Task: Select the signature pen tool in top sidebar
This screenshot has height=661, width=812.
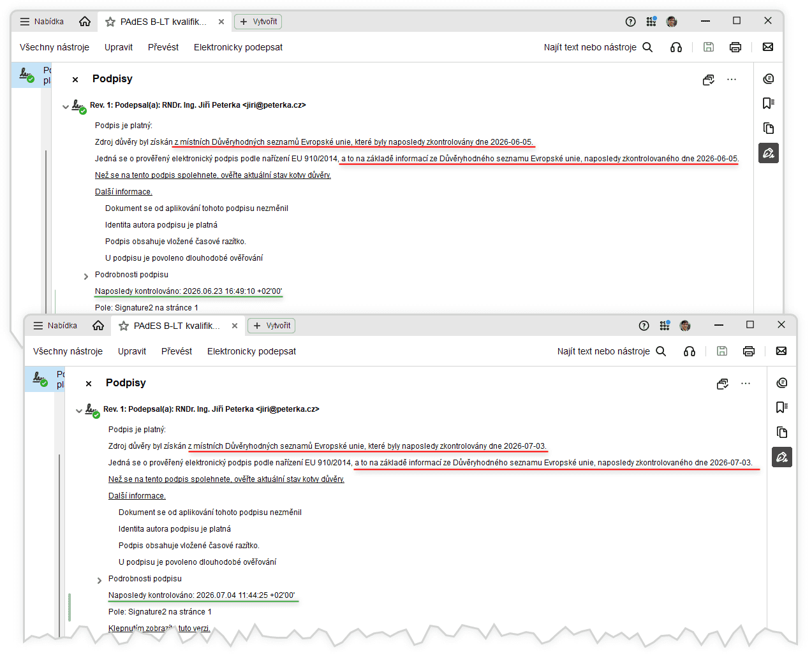Action: coord(769,153)
